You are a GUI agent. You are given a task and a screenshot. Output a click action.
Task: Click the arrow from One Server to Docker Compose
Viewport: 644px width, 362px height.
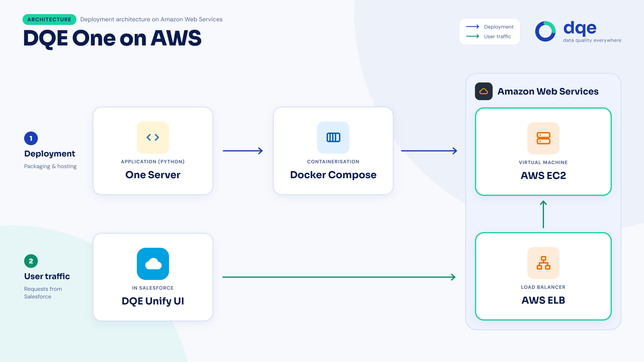click(x=243, y=151)
